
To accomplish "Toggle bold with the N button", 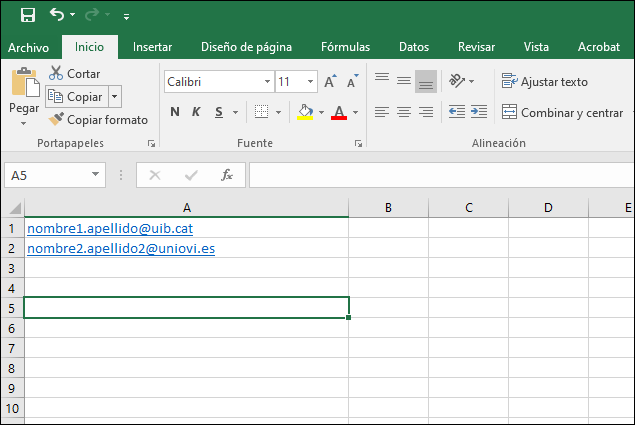I will click(x=175, y=112).
